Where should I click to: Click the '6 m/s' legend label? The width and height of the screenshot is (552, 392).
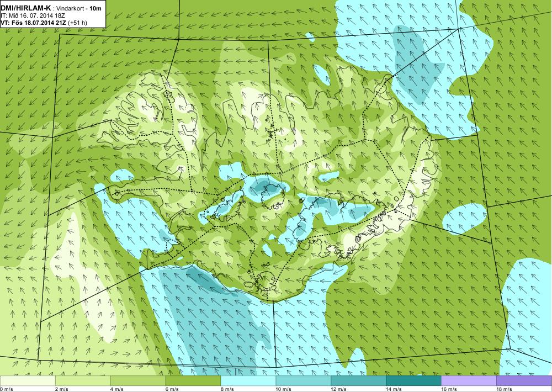click(172, 389)
